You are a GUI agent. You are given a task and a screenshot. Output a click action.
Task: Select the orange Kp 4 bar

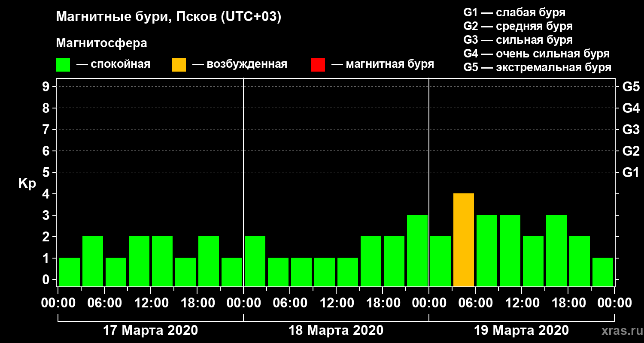click(x=464, y=240)
